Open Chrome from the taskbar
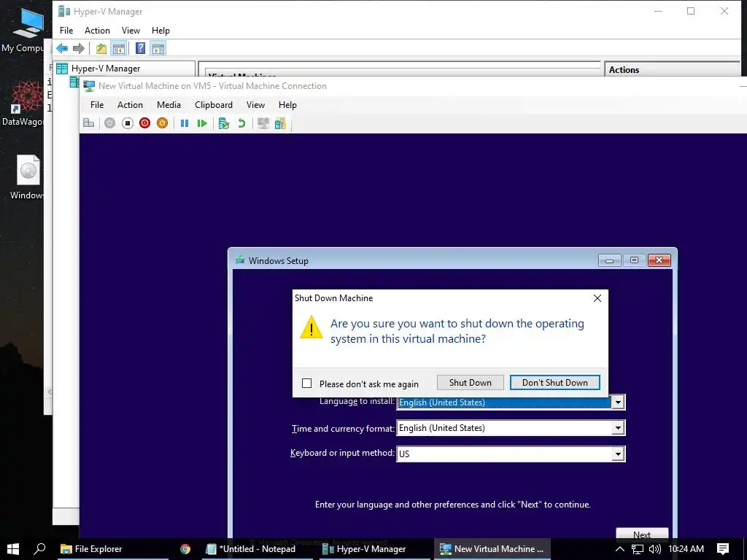 tap(185, 549)
